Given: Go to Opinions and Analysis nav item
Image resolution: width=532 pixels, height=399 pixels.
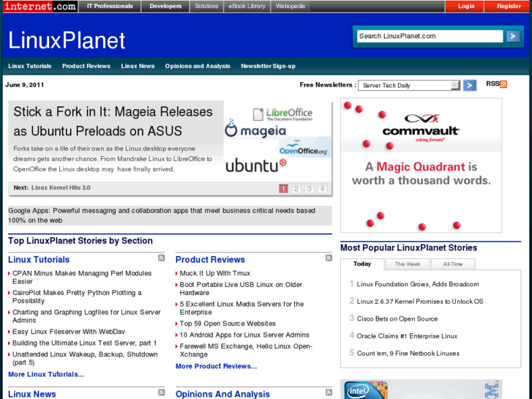Looking at the screenshot, I should 198,66.
